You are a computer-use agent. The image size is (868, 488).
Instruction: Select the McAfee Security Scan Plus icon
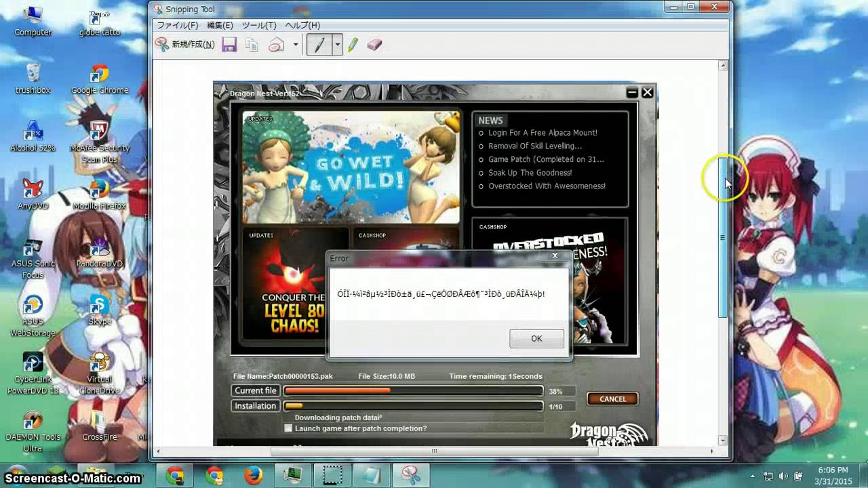point(100,140)
